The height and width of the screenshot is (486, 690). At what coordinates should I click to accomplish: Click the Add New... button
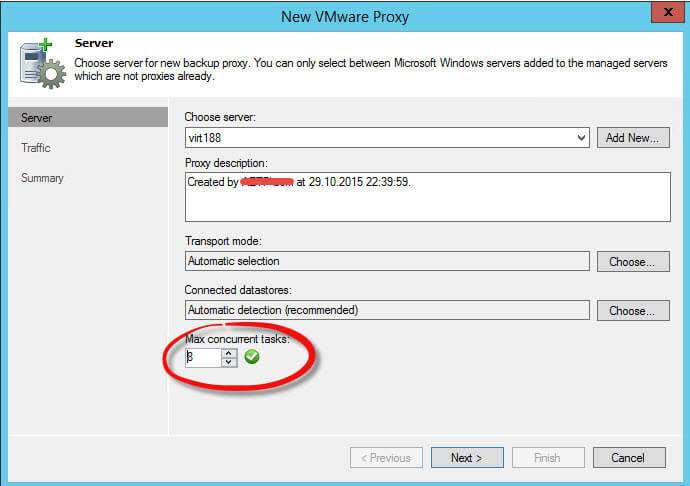tap(633, 138)
